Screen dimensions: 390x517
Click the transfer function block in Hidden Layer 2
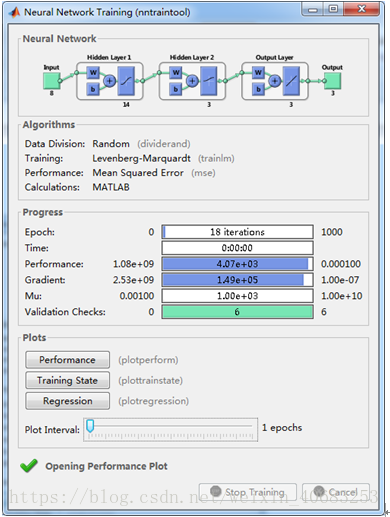point(209,81)
